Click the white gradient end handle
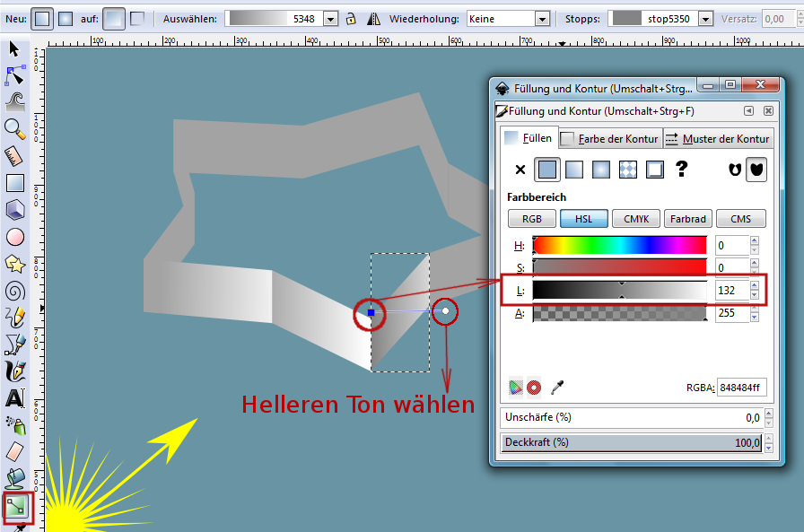The height and width of the screenshot is (532, 804). point(445,310)
